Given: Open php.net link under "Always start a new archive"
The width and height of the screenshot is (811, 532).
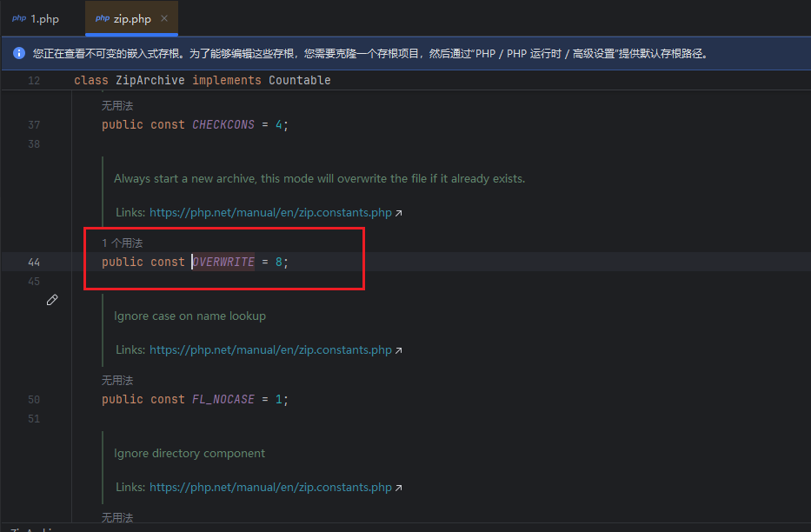Looking at the screenshot, I should coord(270,213).
